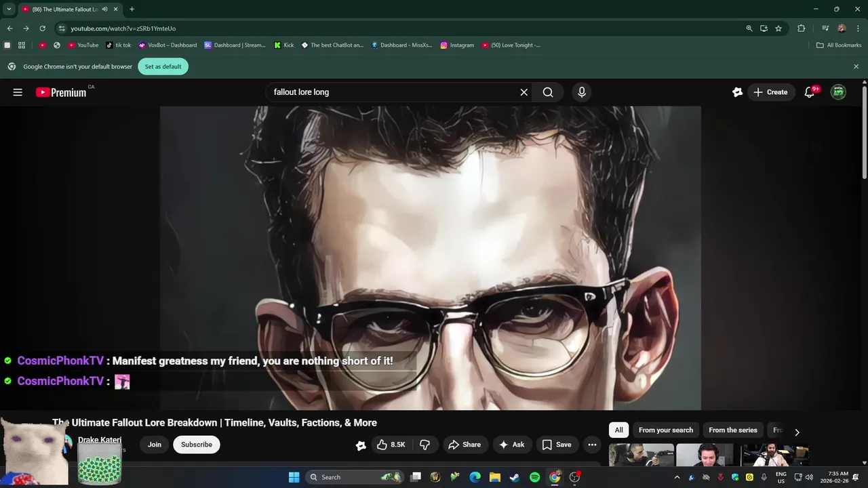The height and width of the screenshot is (488, 868).
Task: Go forward in Chrome
Action: coord(26,28)
